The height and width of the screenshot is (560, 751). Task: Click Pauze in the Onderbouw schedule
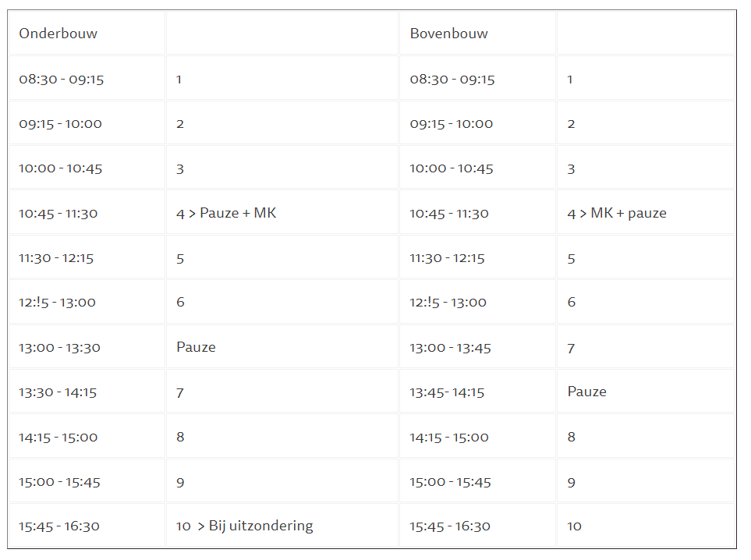coord(196,347)
